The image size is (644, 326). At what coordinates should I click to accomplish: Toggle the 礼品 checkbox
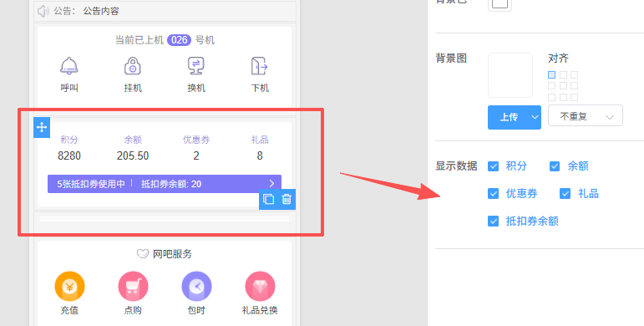click(x=565, y=194)
